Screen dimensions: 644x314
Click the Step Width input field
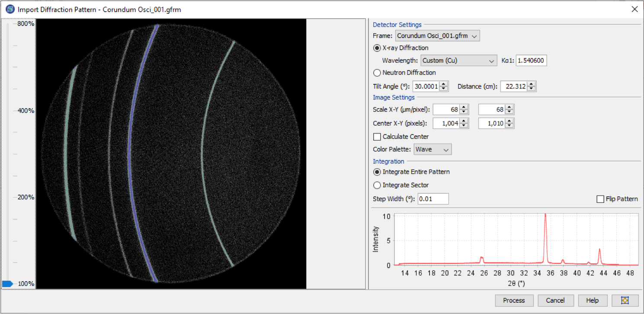[433, 199]
